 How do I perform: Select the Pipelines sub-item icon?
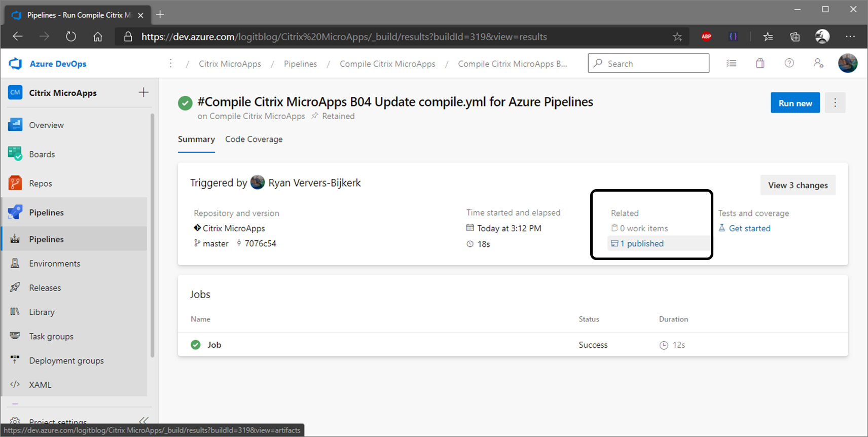(15, 239)
